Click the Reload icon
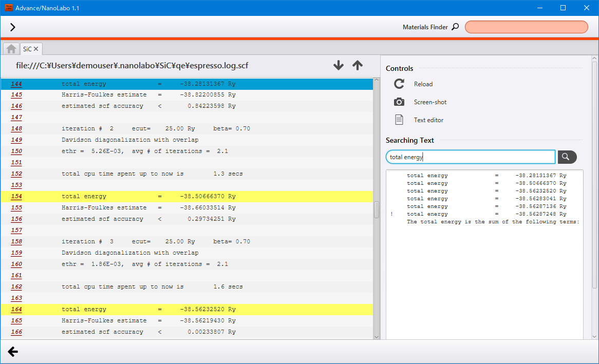This screenshot has height=364, width=599. click(x=399, y=84)
